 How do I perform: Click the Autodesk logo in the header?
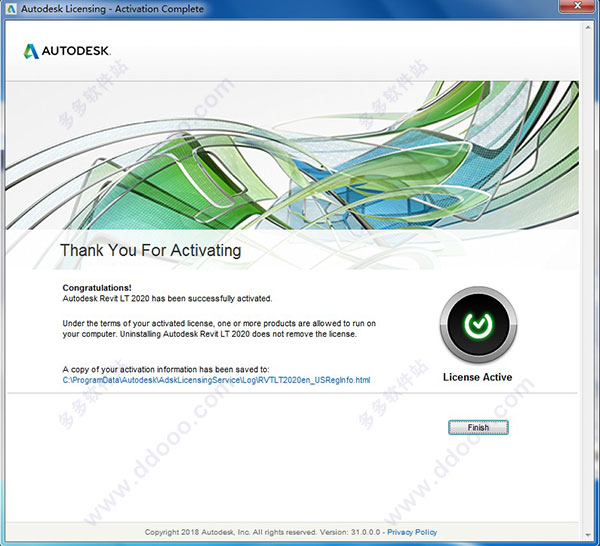(67, 51)
